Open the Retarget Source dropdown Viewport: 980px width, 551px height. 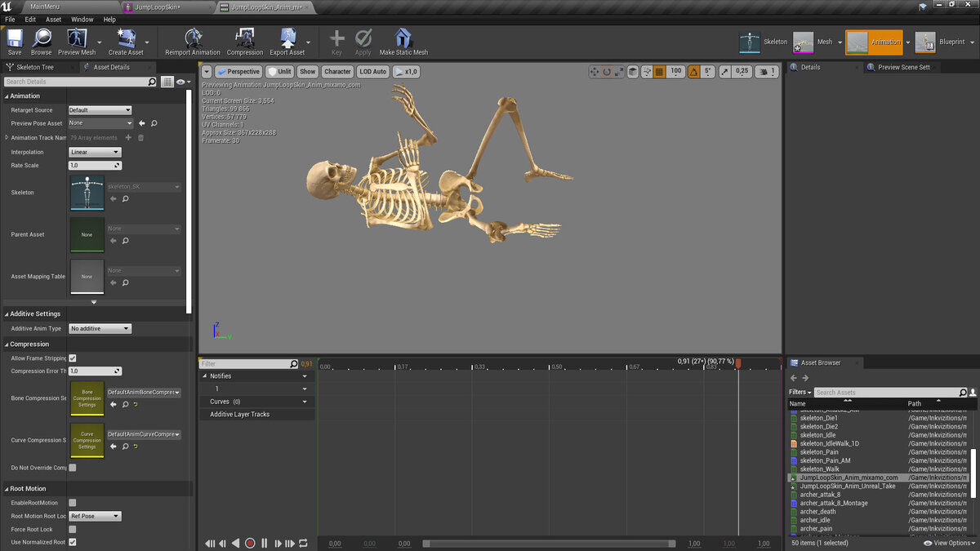click(x=100, y=110)
